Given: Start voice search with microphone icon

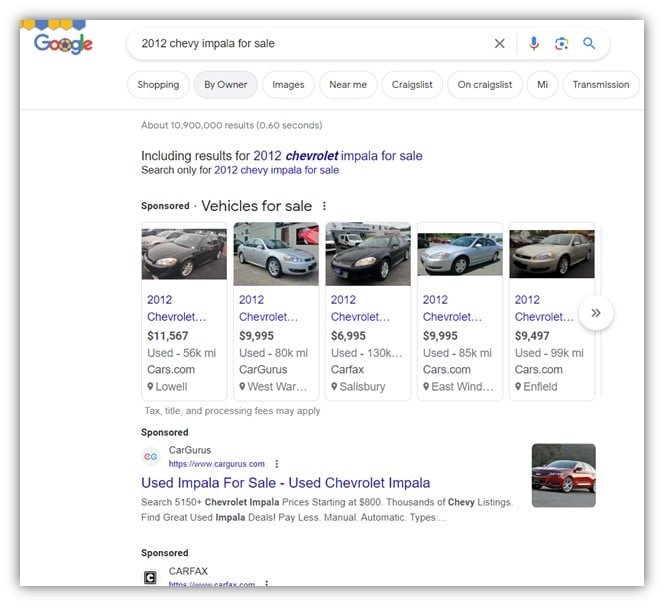Looking at the screenshot, I should (534, 43).
